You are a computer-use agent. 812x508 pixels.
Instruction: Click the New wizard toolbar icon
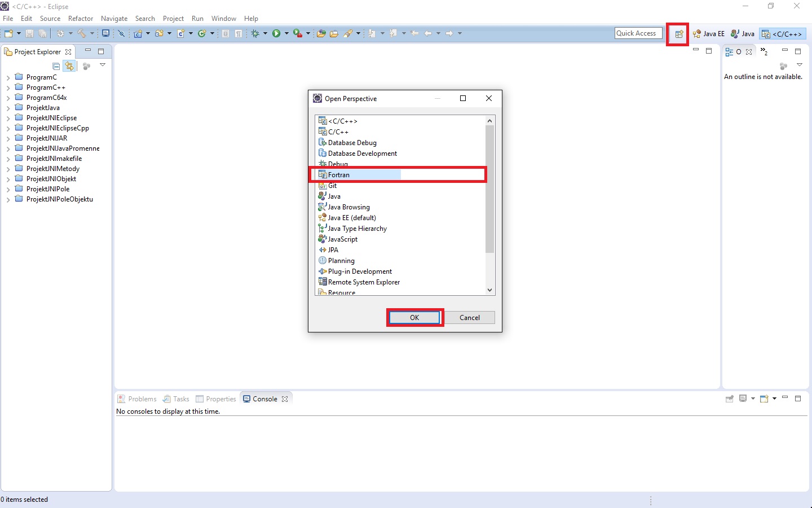coord(8,33)
